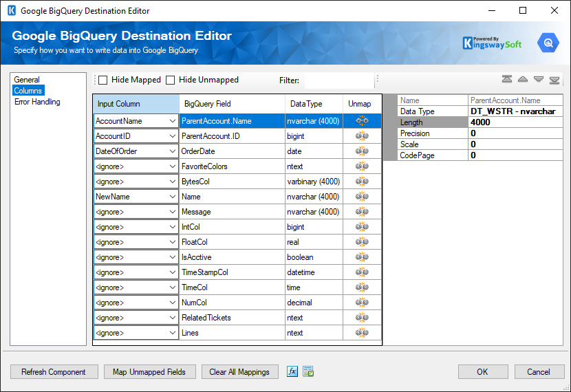Click unmap icon for Message row
Viewport: 571px width, 392px height.
click(x=362, y=211)
